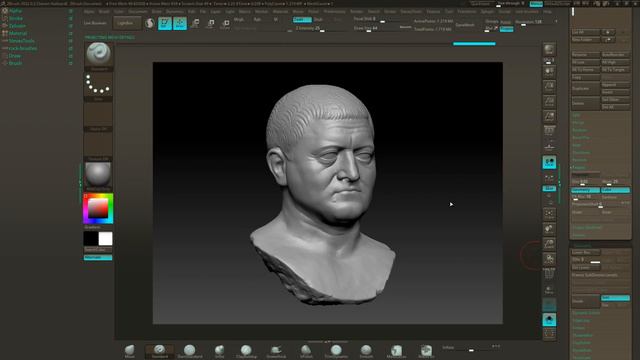640x360 pixels.
Task: Open the Preferences menu
Action: (334, 11)
